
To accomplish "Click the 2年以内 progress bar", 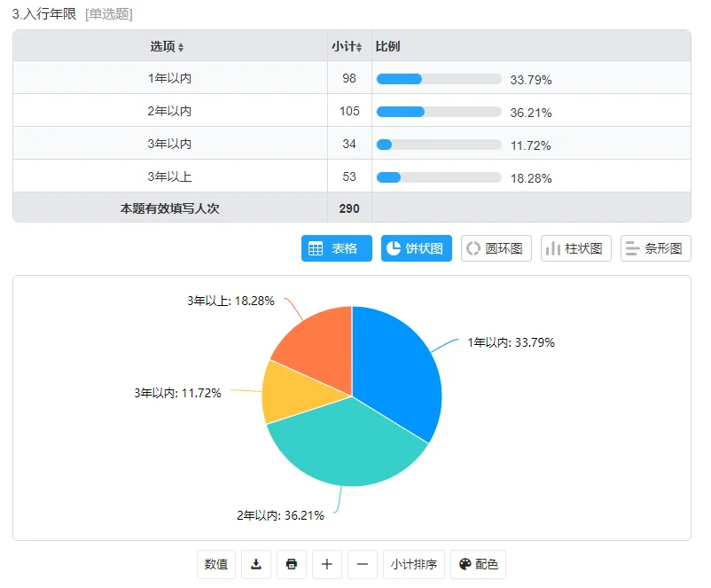I will (x=439, y=112).
